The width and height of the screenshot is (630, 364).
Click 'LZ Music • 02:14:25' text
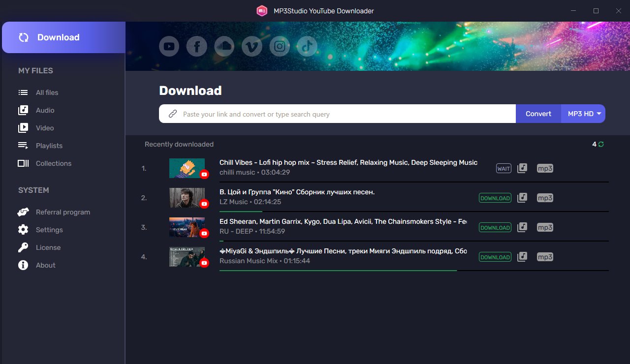[251, 202]
